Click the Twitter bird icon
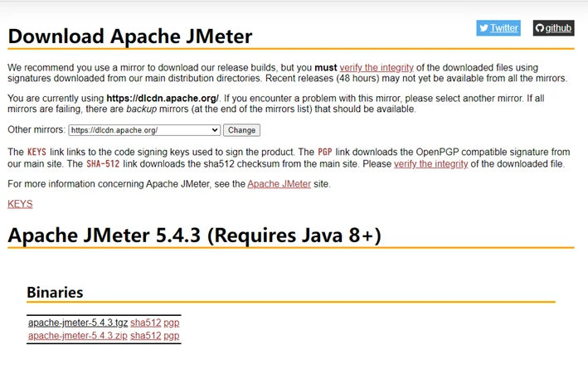The height and width of the screenshot is (379, 588). tap(484, 28)
